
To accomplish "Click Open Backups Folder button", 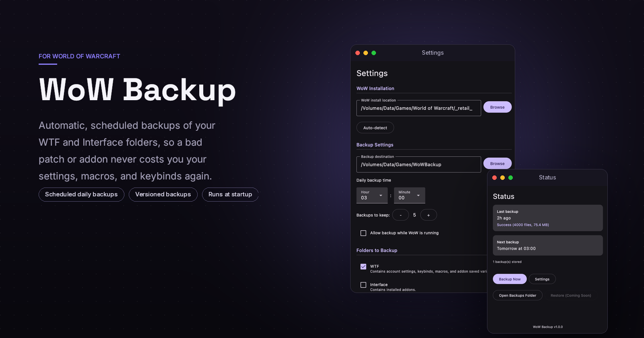I will coord(518,295).
